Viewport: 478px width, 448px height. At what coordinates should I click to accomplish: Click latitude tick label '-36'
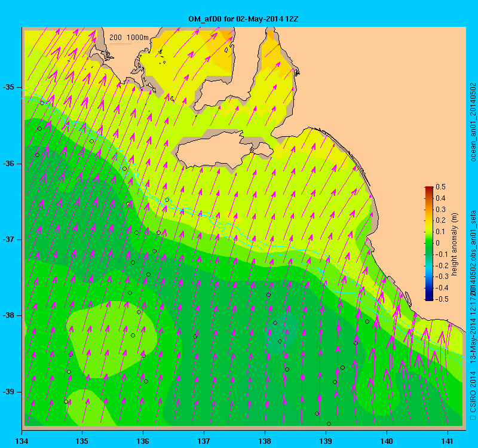click(x=8, y=164)
